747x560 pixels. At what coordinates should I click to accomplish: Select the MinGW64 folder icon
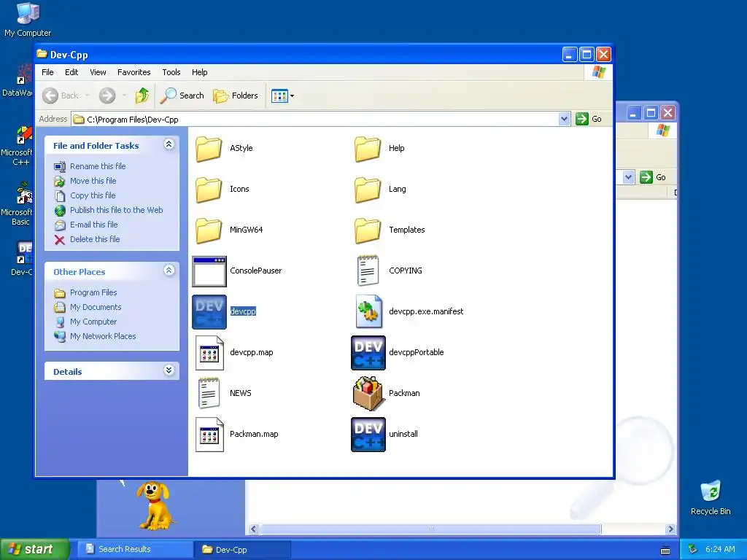coord(209,230)
